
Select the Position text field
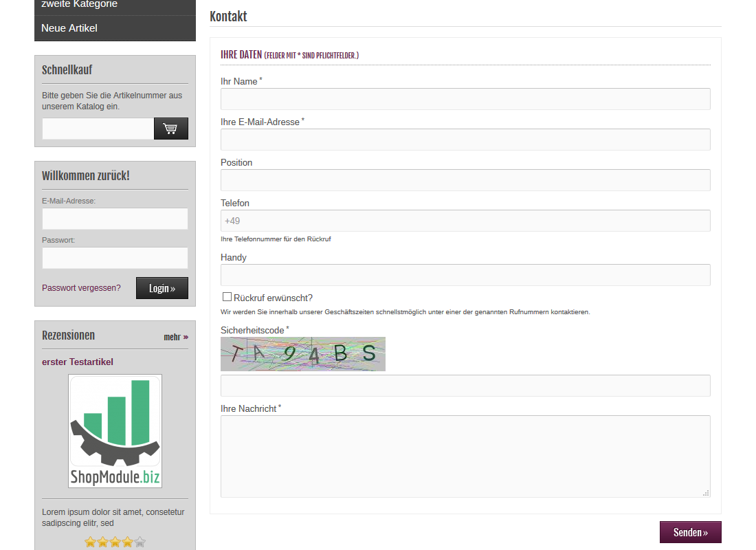point(465,180)
